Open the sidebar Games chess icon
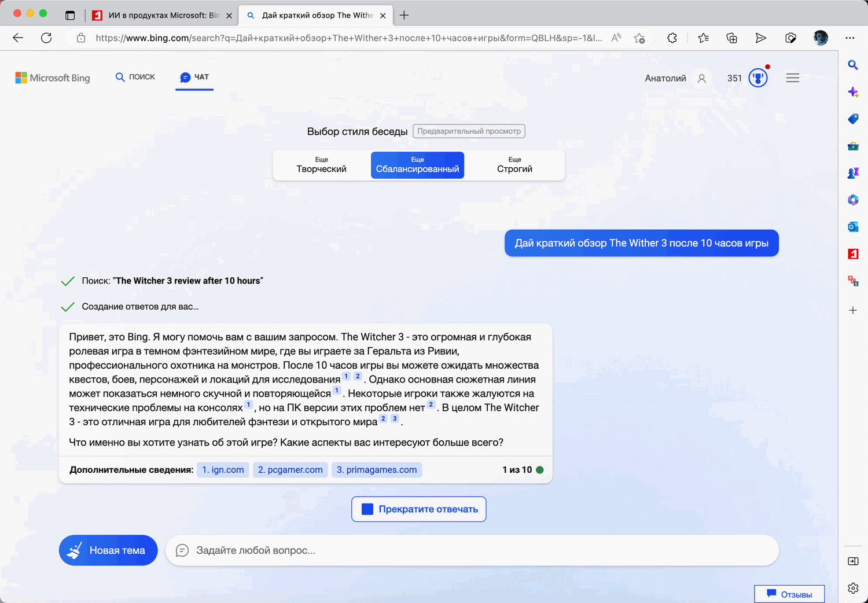The height and width of the screenshot is (603, 868). [x=853, y=172]
